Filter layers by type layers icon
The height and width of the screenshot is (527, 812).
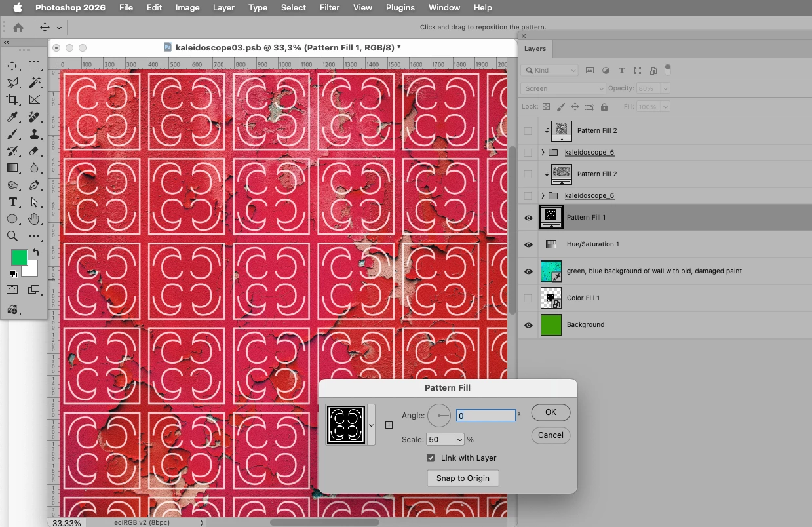coord(621,70)
